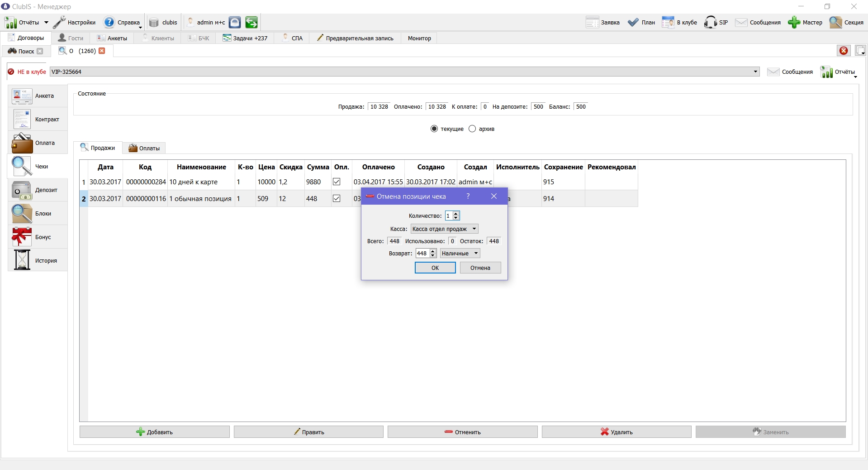868x470 pixels.
Task: Close the О (1260) tab
Action: (102, 51)
